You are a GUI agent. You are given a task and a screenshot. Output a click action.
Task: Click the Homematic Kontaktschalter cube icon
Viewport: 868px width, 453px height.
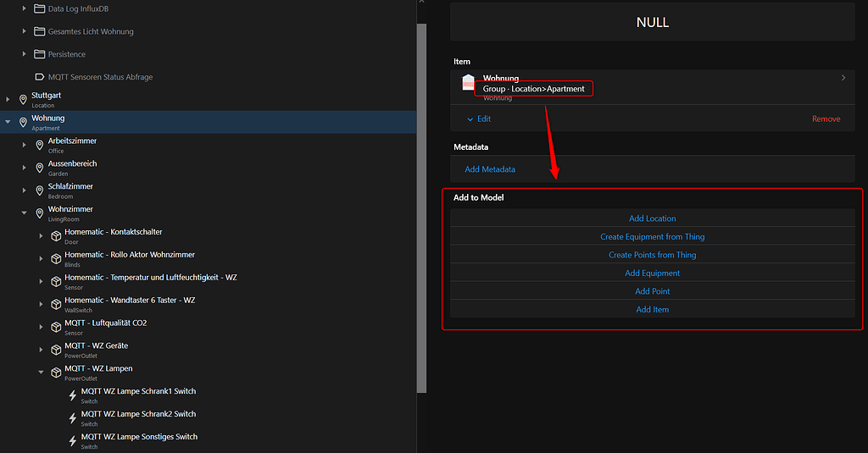(x=56, y=236)
